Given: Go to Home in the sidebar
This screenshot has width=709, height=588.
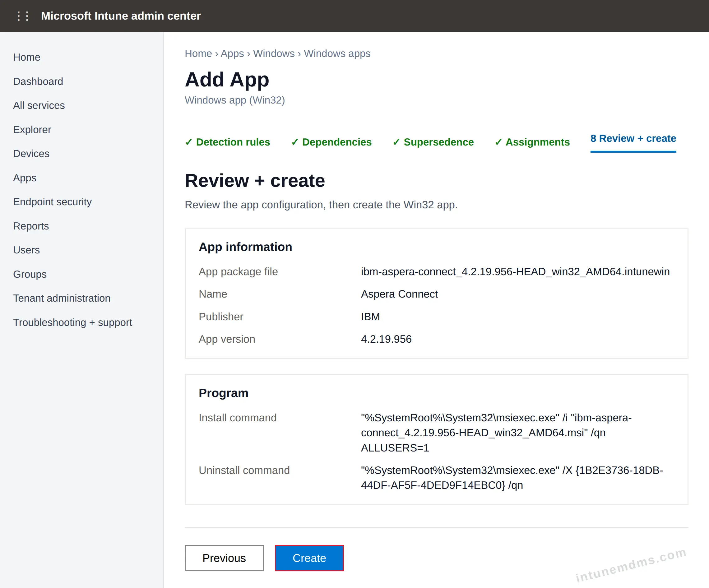Looking at the screenshot, I should click(x=27, y=57).
